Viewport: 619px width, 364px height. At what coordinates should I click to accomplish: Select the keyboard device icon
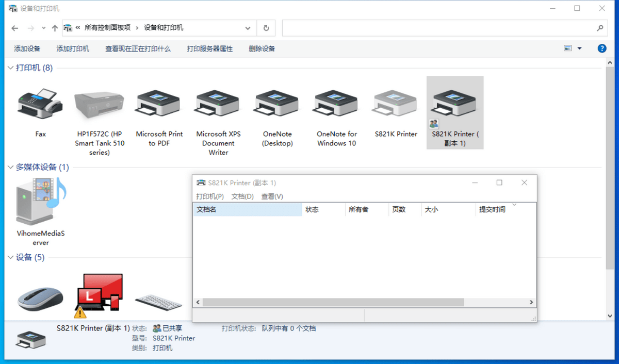click(158, 301)
